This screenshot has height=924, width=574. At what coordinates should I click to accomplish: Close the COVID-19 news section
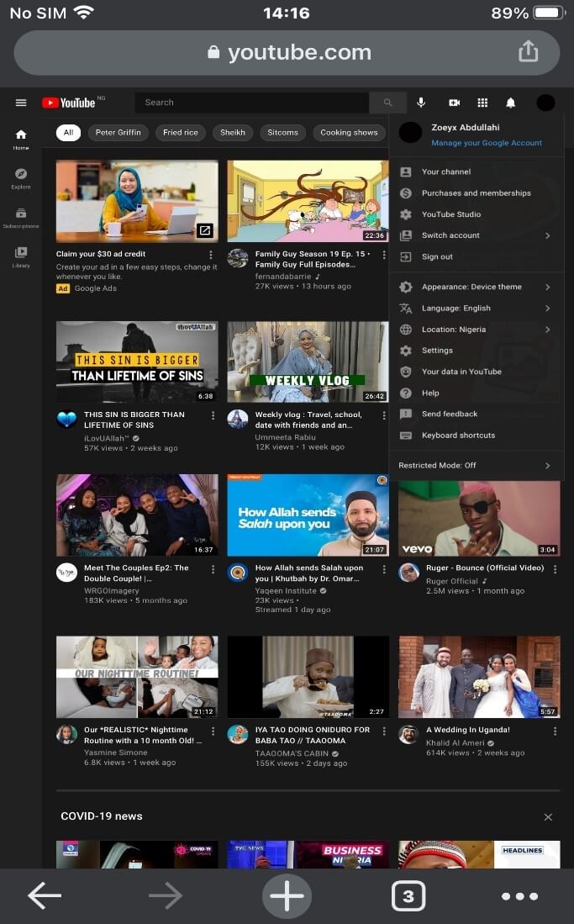click(548, 816)
